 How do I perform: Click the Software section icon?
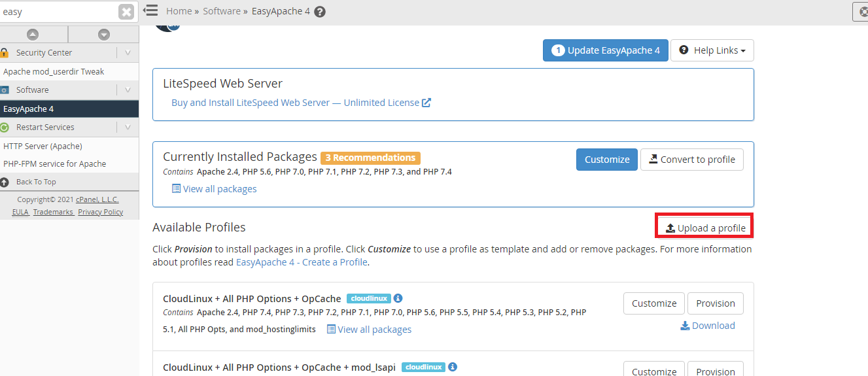coord(4,90)
